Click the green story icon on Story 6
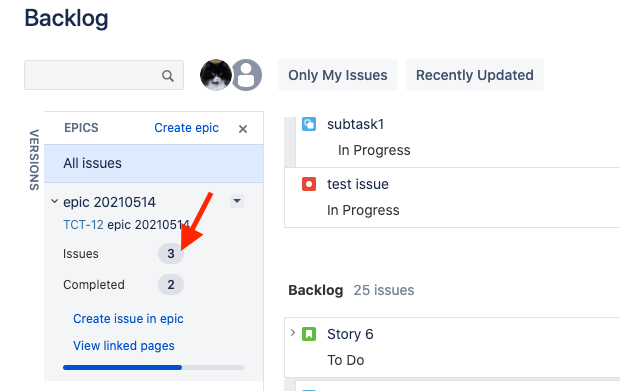Image resolution: width=620 pixels, height=391 pixels. [x=309, y=334]
